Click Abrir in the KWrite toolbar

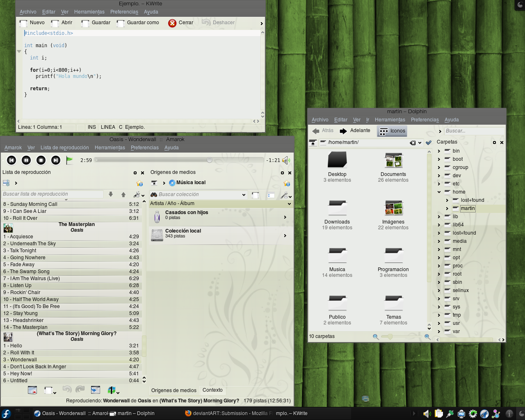(62, 23)
